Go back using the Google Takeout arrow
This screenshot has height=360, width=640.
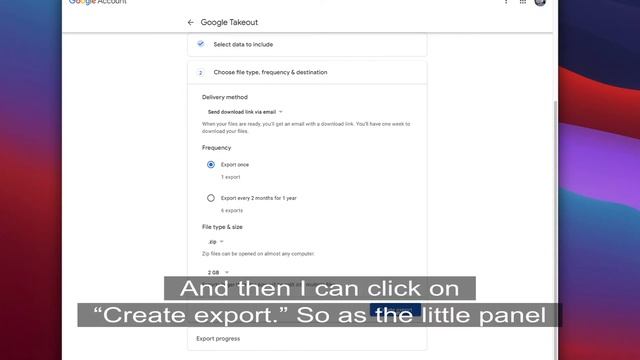click(x=191, y=22)
